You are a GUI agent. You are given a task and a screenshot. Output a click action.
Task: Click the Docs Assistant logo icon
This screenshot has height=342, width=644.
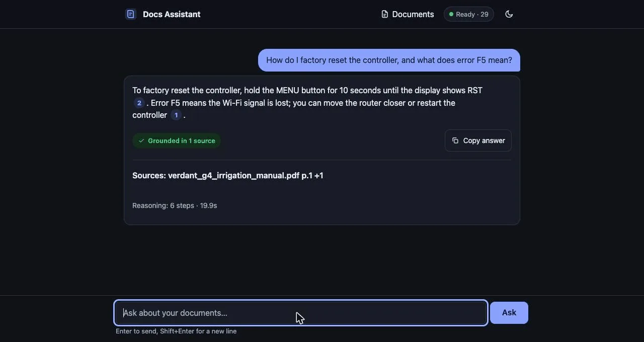pyautogui.click(x=131, y=14)
